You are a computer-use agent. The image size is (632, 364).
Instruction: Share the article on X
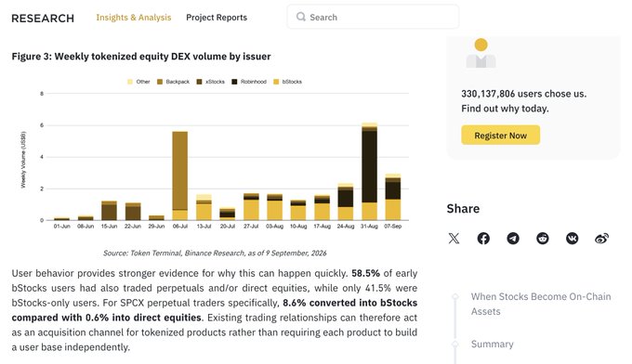(454, 239)
